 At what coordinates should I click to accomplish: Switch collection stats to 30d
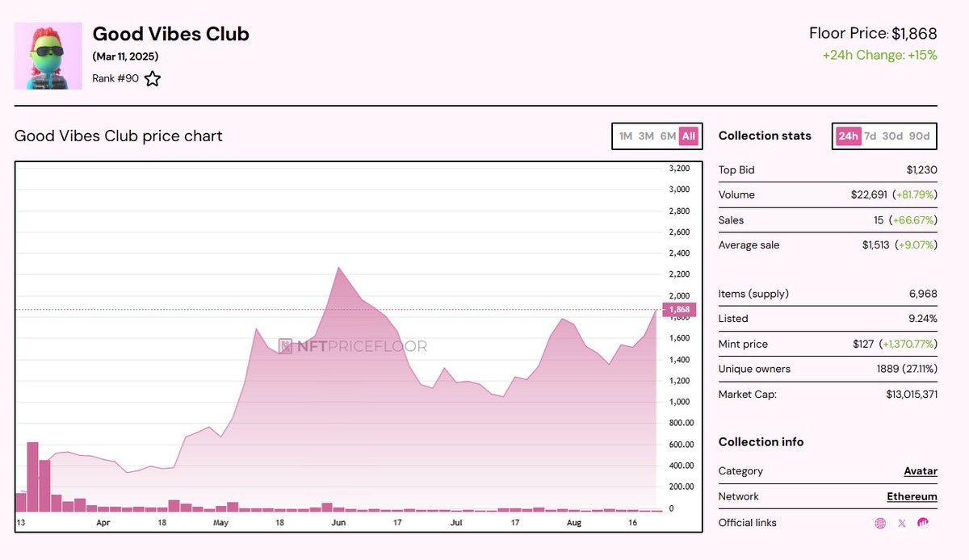[892, 136]
